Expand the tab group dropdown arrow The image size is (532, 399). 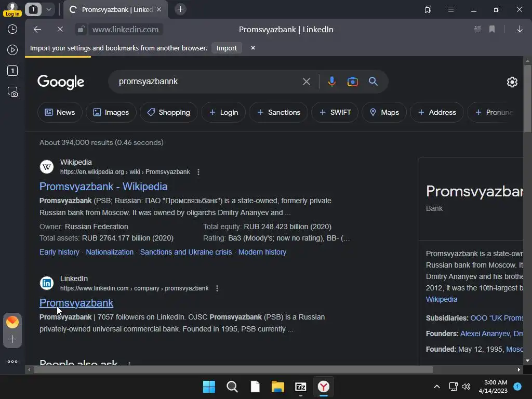[48, 9]
